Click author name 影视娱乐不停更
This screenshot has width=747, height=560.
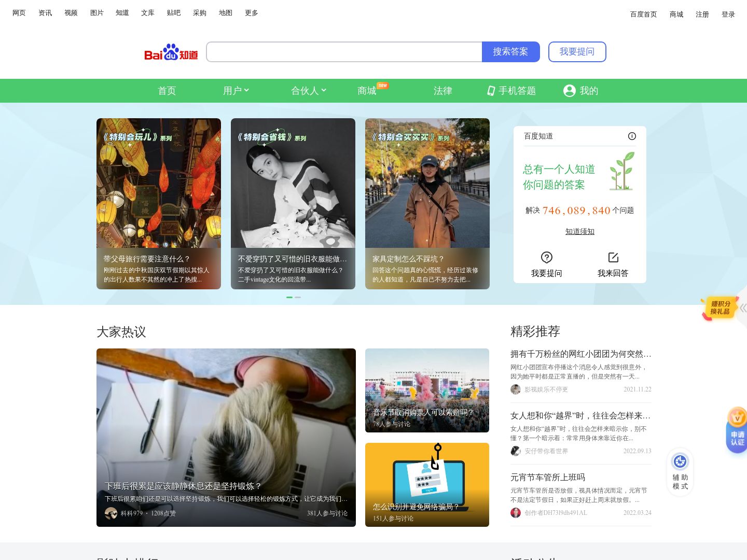[x=546, y=389]
